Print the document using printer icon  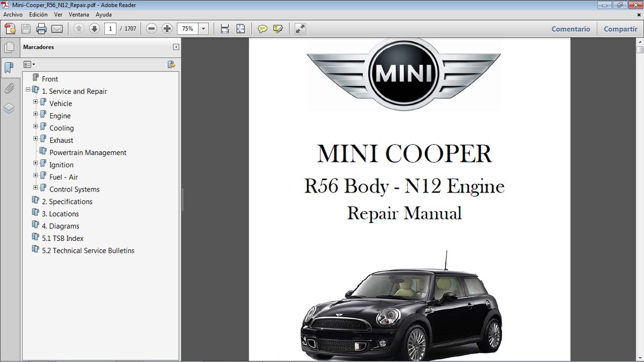pos(41,29)
